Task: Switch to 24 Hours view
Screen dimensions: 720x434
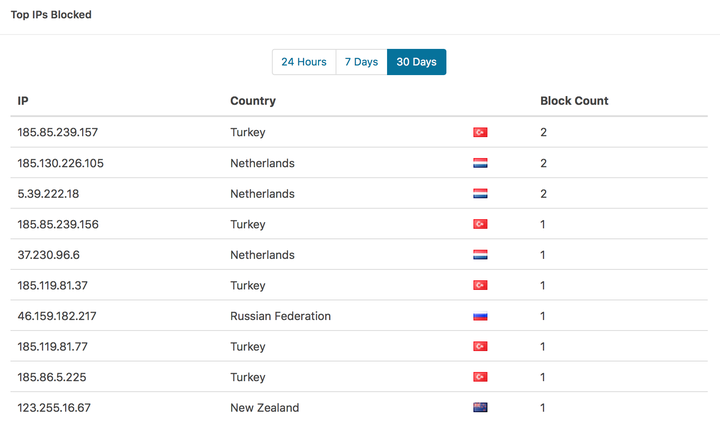Action: pos(303,62)
